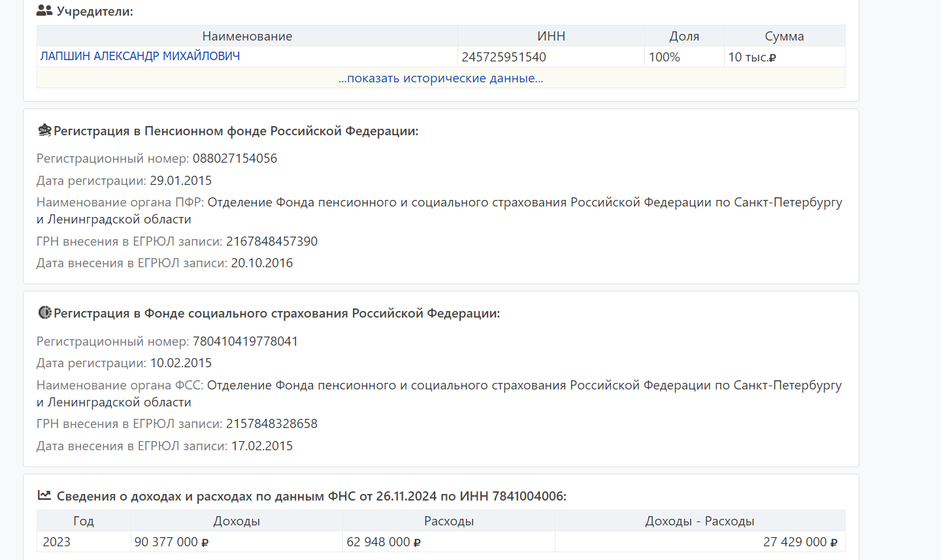This screenshot has width=941, height=560.
Task: Click expenses value 62 948 000 ₽
Action: [384, 542]
